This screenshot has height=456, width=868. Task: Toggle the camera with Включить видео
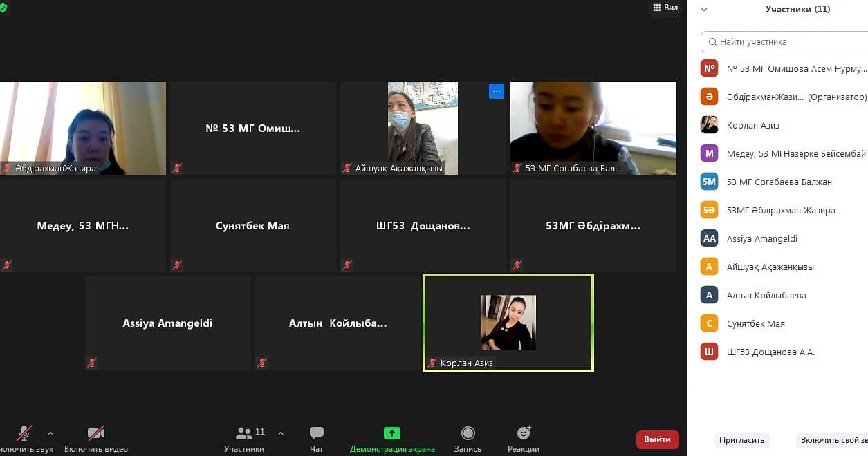(96, 433)
